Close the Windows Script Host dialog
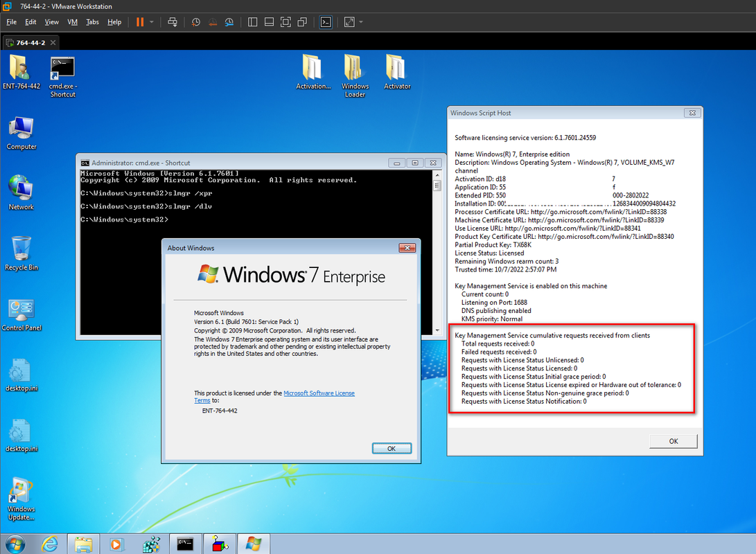Image resolution: width=756 pixels, height=554 pixels. (692, 113)
